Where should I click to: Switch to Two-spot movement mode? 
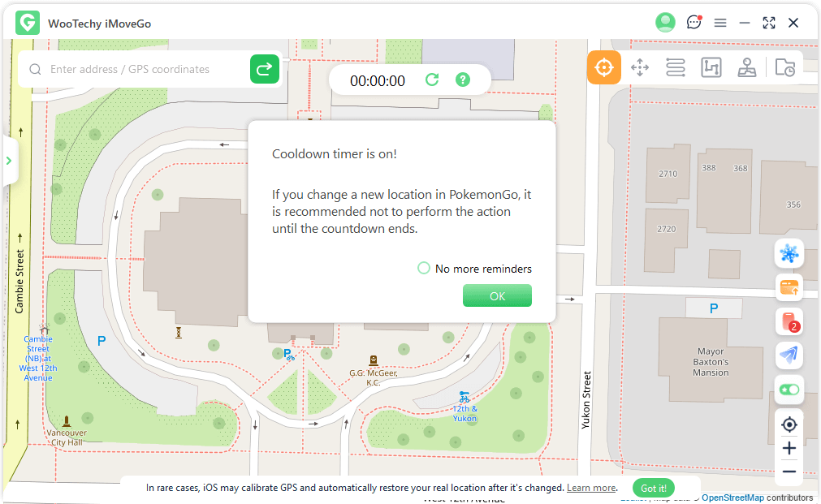(640, 67)
